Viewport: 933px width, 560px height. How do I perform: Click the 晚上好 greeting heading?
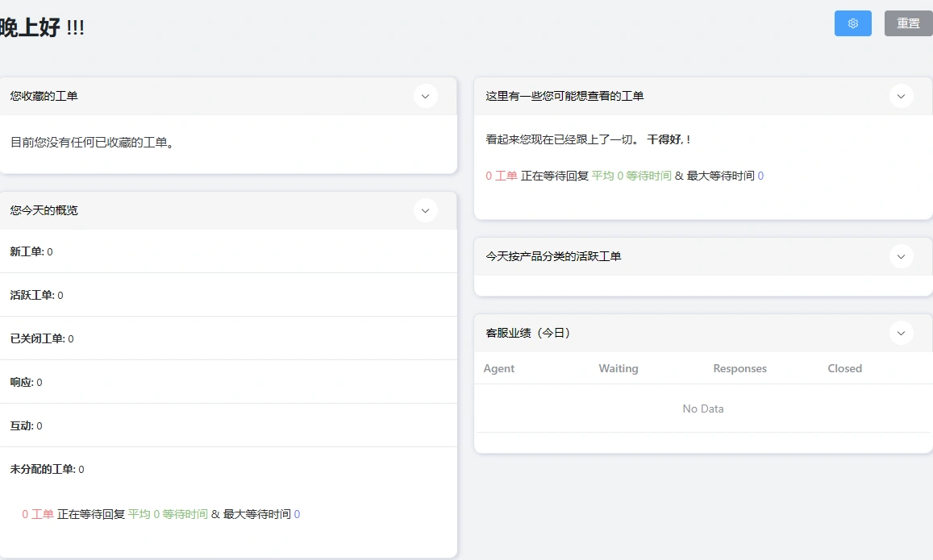[32, 26]
